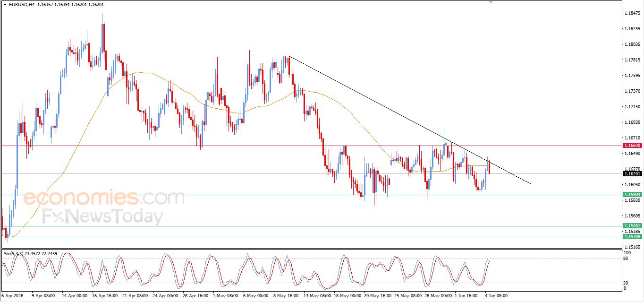
Task: Click price axis value 1.17370
Action: (x=632, y=91)
